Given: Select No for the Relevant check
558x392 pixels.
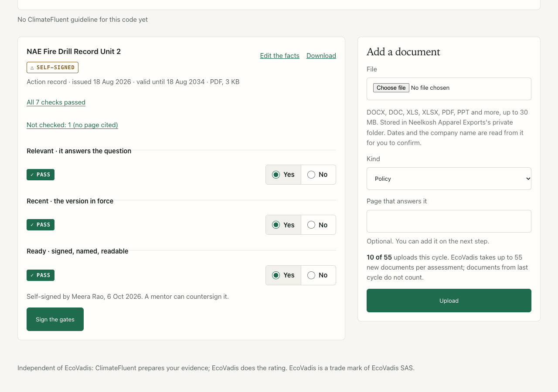Looking at the screenshot, I should pyautogui.click(x=318, y=175).
